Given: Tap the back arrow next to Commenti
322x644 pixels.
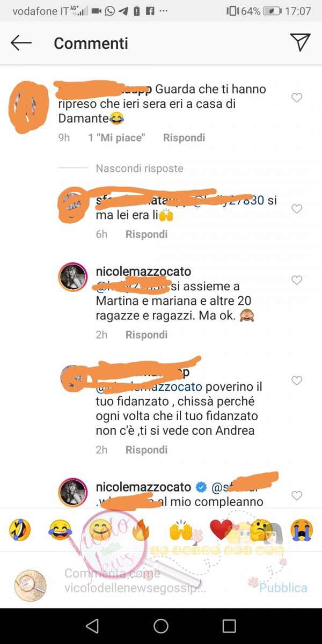Looking at the screenshot, I should point(21,43).
